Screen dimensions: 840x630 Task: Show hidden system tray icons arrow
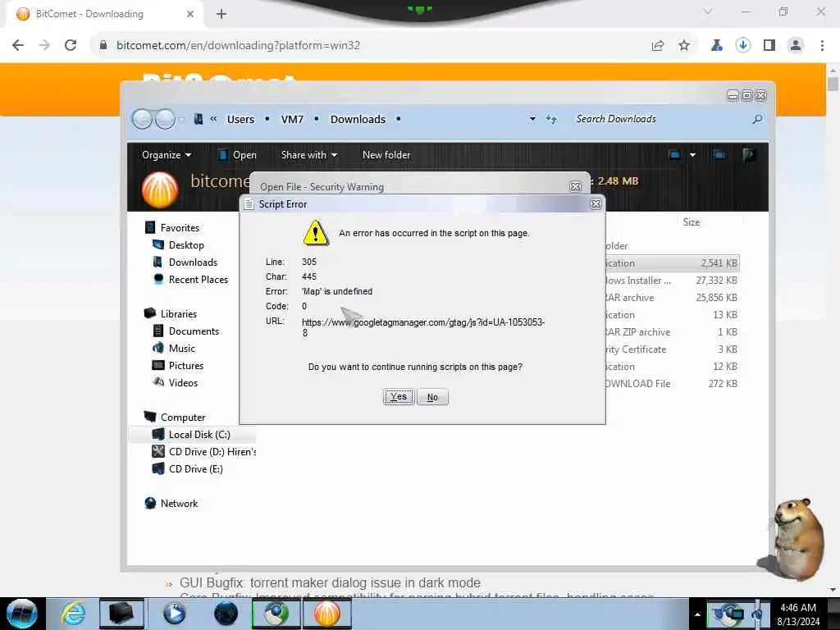pyautogui.click(x=697, y=614)
